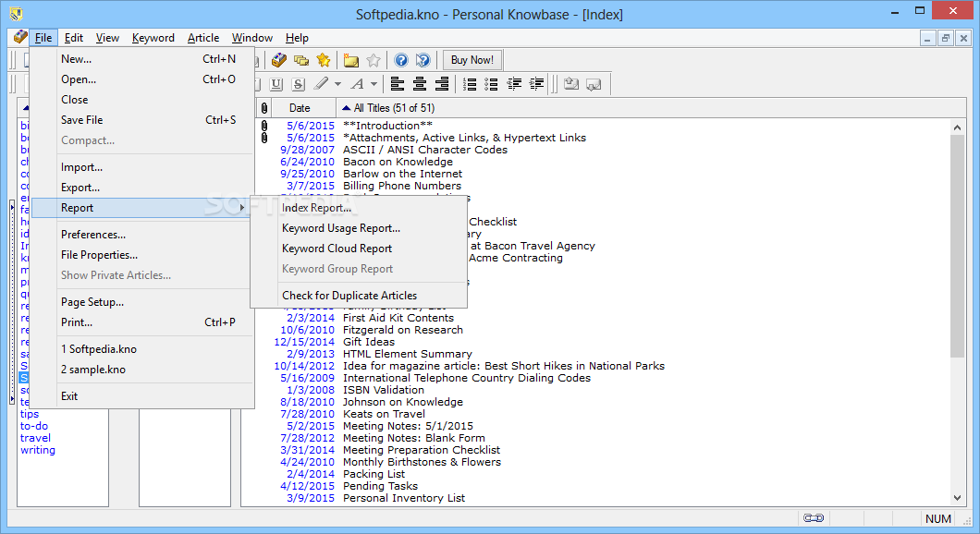Click the attachment paperclip column header
This screenshot has height=534, width=980.
(x=264, y=108)
